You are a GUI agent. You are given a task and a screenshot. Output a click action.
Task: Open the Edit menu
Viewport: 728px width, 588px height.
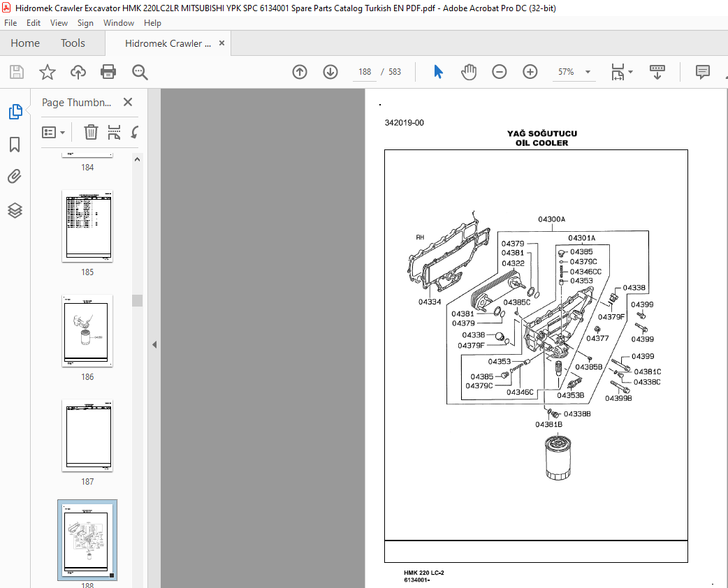pos(33,23)
